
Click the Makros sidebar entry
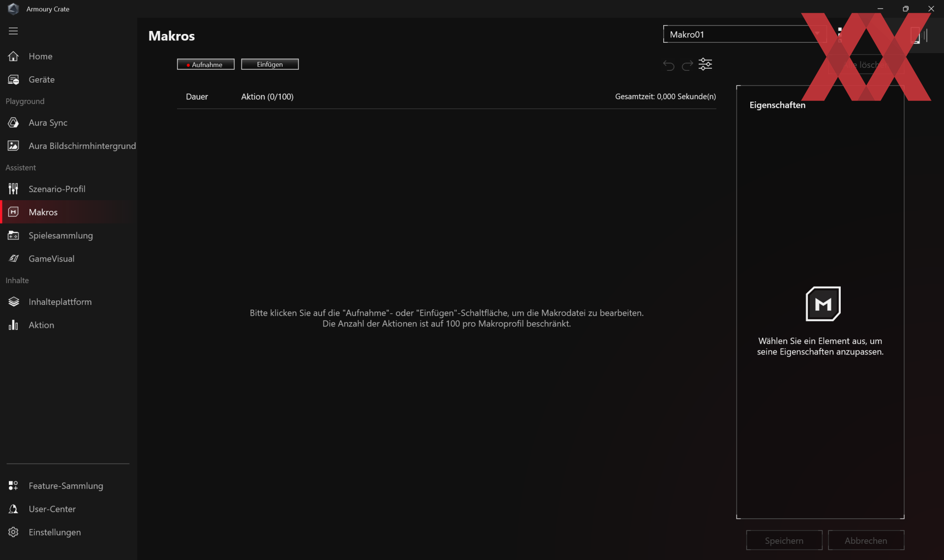(68, 212)
